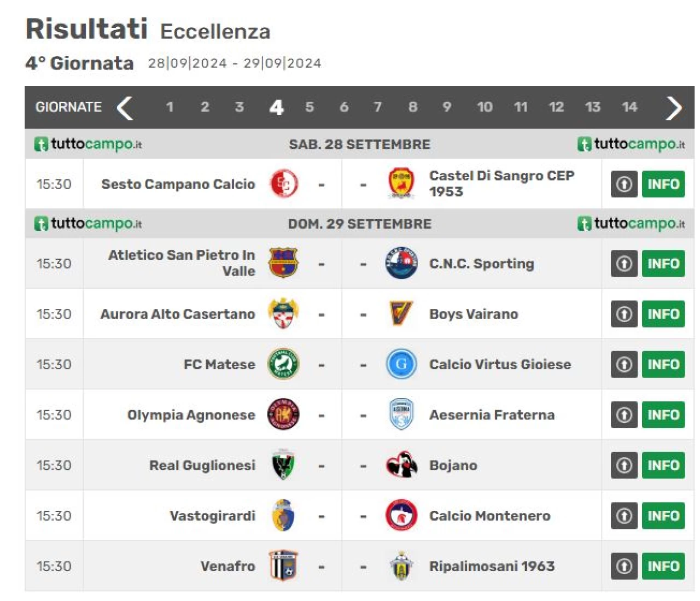
Task: Open Aesernia Fraterna team link
Action: (x=492, y=415)
